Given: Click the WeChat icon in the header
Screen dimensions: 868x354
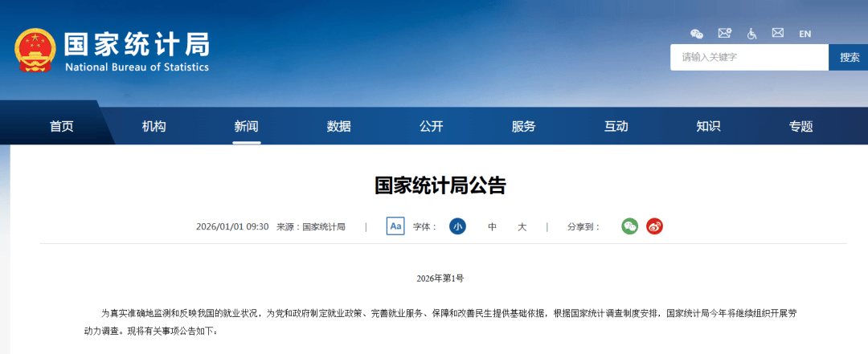Looking at the screenshot, I should (697, 34).
